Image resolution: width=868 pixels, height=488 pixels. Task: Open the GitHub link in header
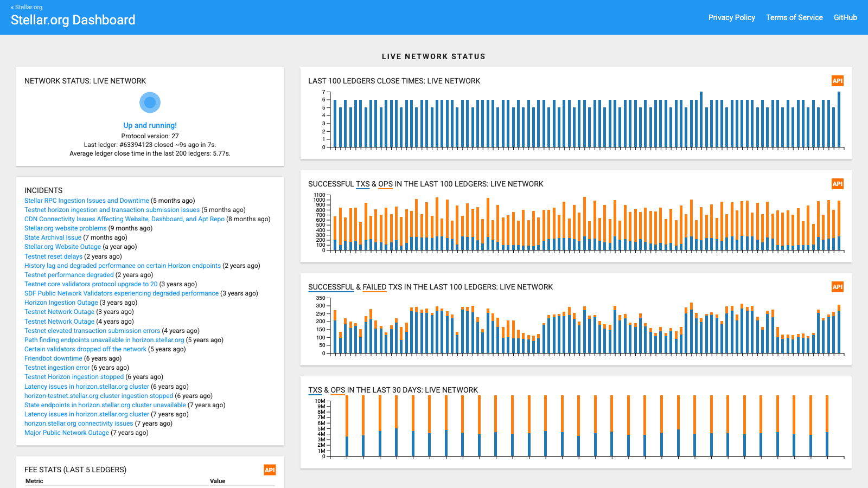point(845,17)
